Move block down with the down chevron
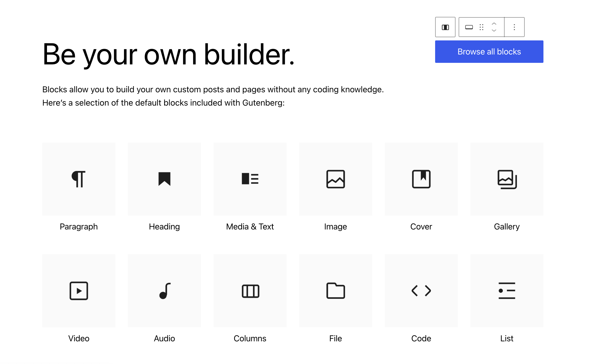 click(494, 31)
